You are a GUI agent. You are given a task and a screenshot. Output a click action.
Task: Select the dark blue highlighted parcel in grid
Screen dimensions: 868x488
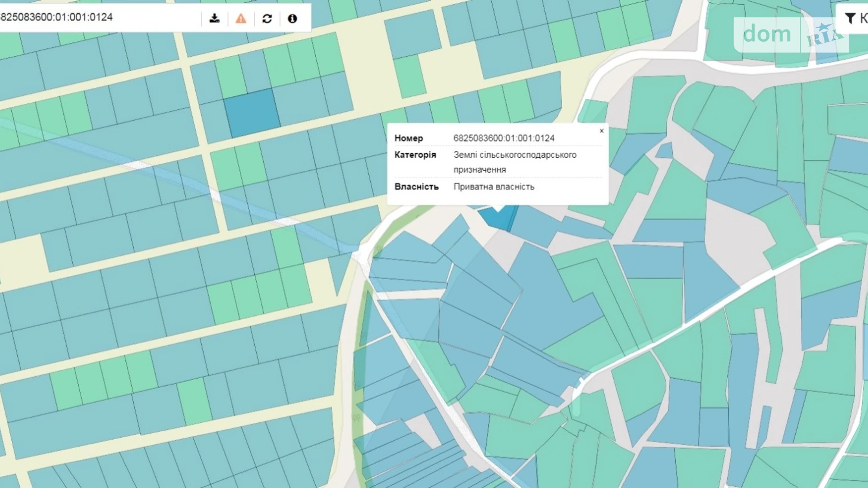coord(252,113)
